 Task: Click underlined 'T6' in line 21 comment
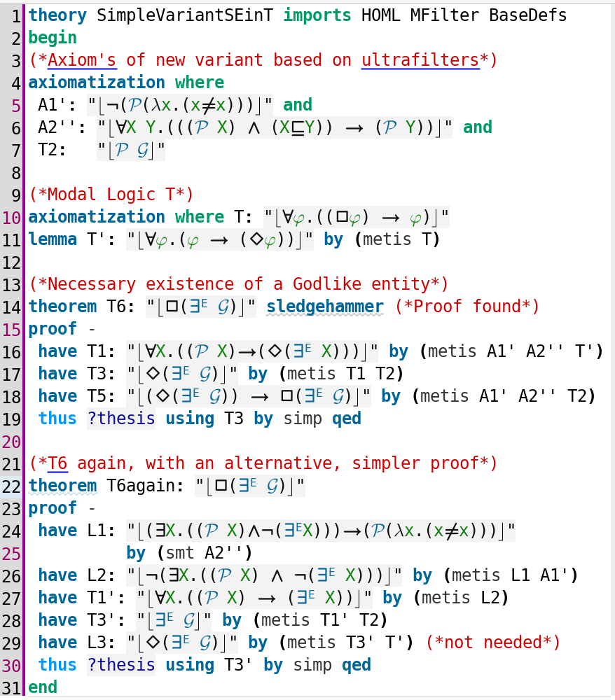57,463
